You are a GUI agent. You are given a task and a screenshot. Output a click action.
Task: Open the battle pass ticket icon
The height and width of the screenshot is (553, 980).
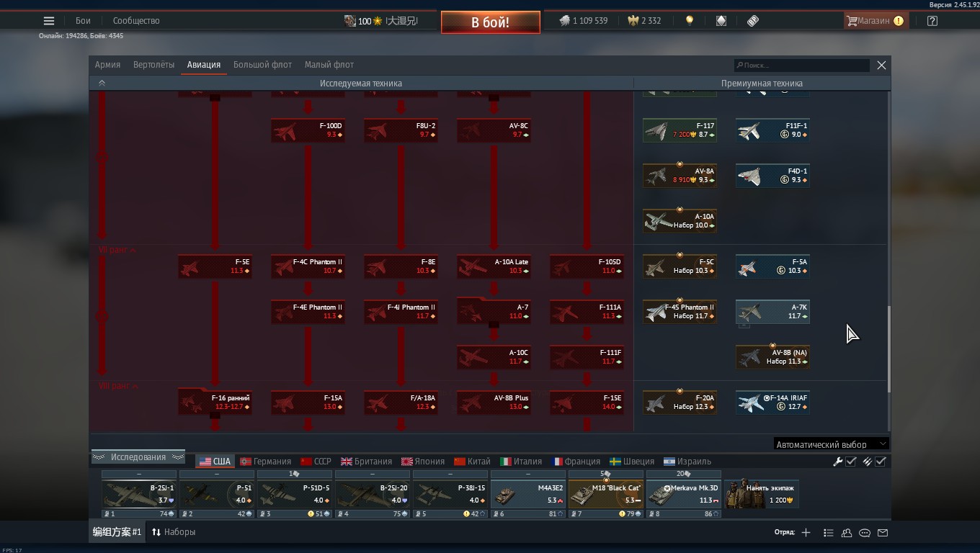coord(753,21)
